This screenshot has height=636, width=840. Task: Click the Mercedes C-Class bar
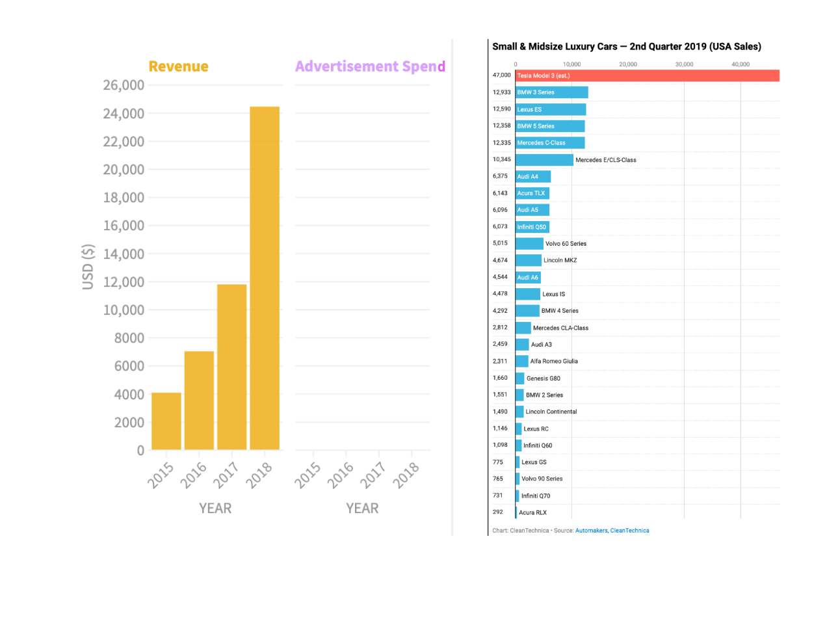pyautogui.click(x=550, y=143)
